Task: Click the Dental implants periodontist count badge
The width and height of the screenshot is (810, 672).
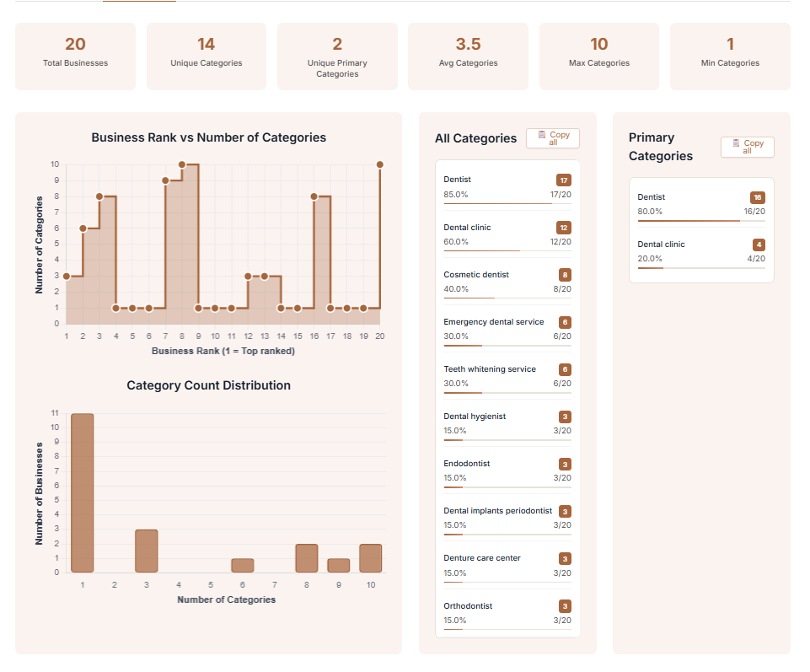Action: click(565, 512)
